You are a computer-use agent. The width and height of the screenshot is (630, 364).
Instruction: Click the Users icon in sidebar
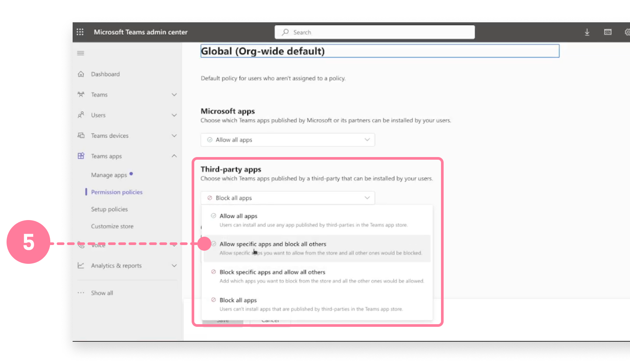pos(80,115)
